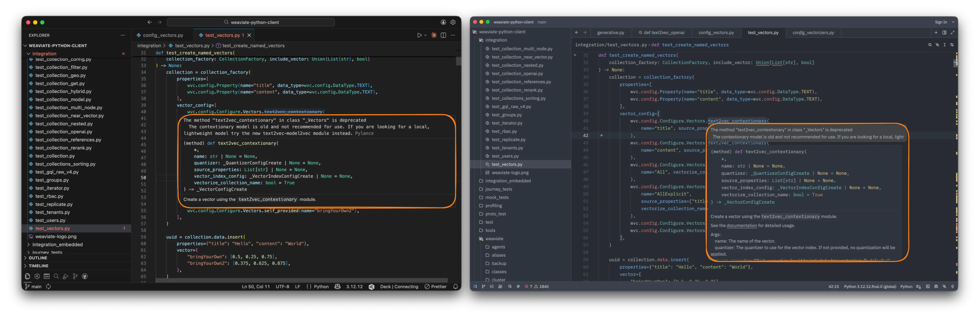Click the Copilot icon in VS Code status bar
Image resolution: width=980 pixels, height=319 pixels.
337,287
